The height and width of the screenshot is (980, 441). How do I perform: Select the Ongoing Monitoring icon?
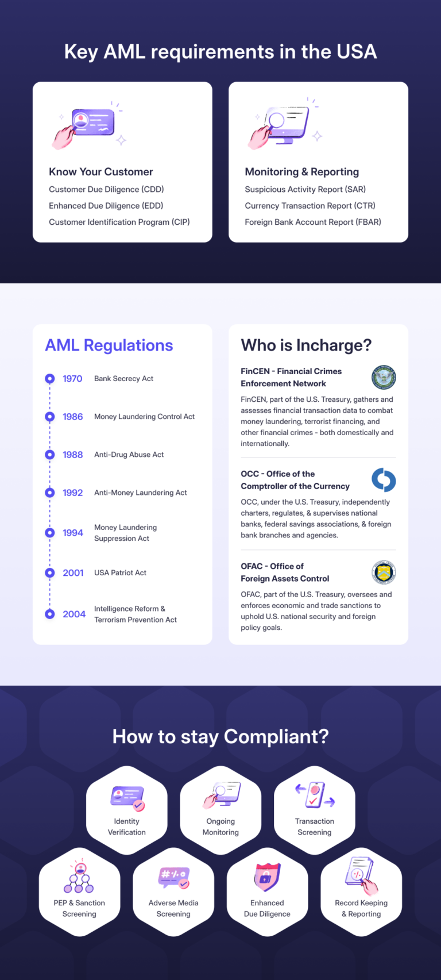[x=221, y=795]
